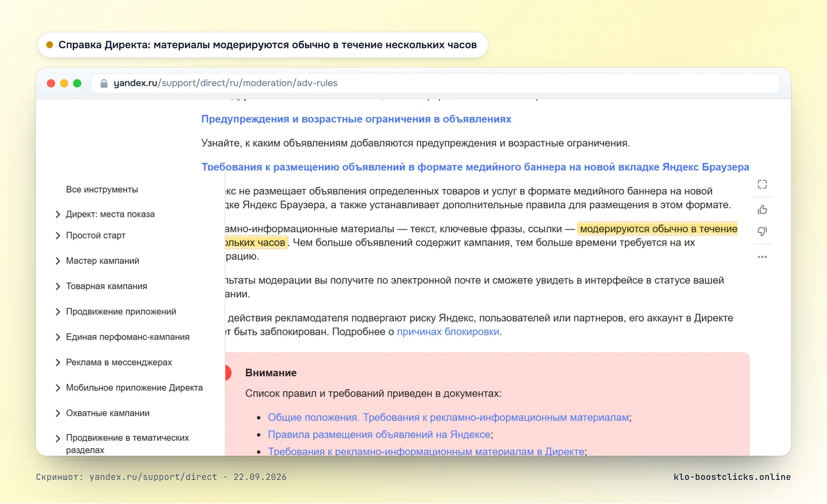Expand the chevron beside Продвижение приложений

click(57, 311)
